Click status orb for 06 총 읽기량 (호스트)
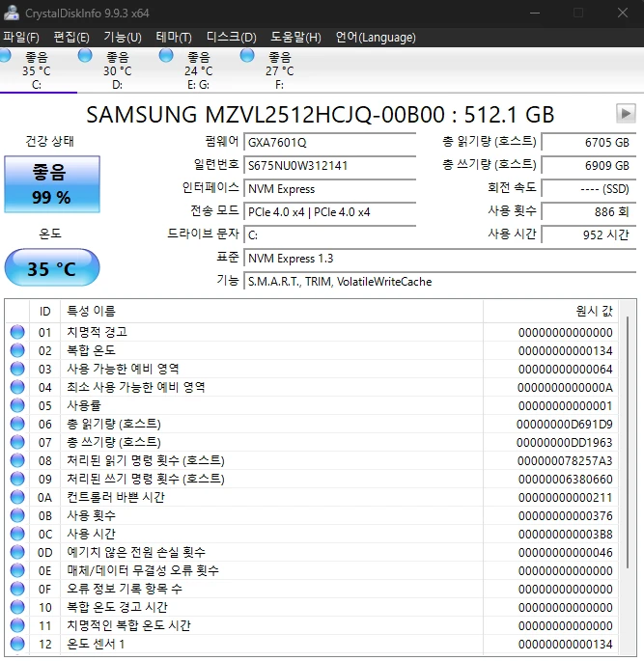The width and height of the screenshot is (644, 661). point(17,424)
